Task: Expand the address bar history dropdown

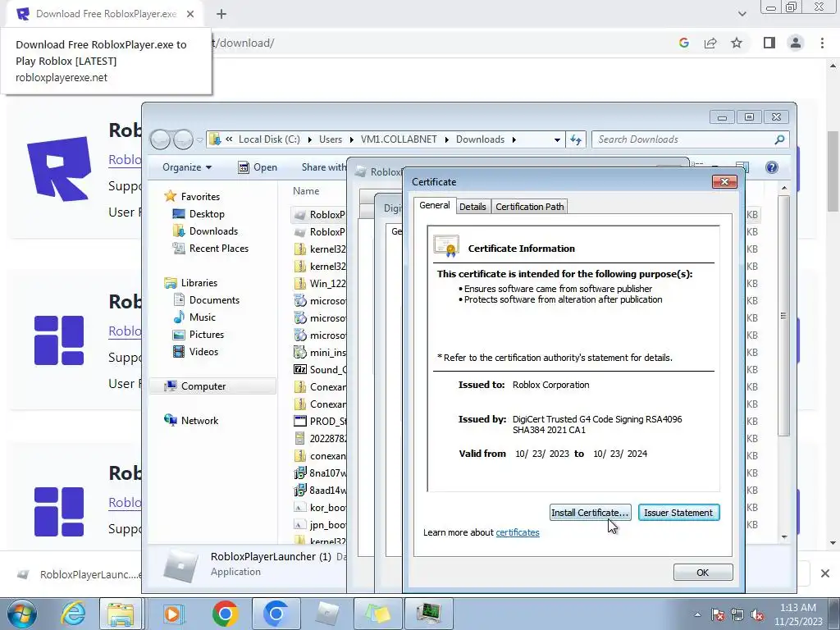Action: pos(557,139)
